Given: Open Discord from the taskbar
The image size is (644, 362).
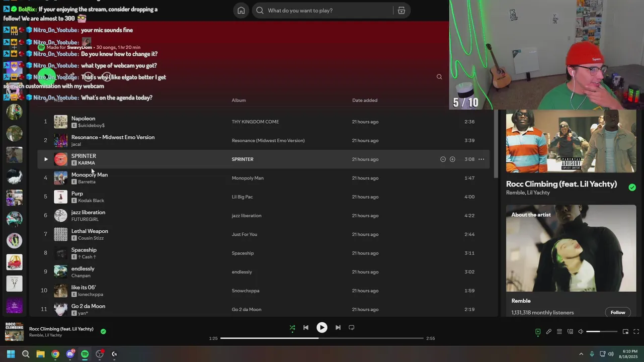Looking at the screenshot, I should coord(70,354).
